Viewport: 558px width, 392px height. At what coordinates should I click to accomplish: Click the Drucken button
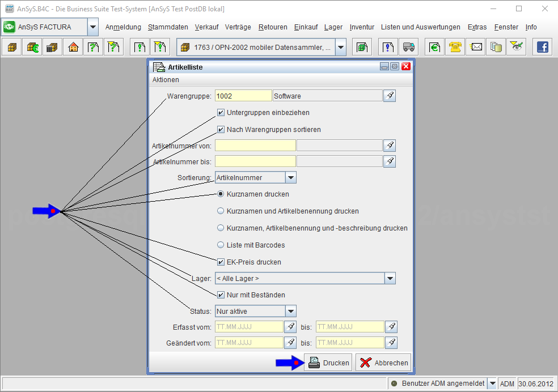pos(328,363)
